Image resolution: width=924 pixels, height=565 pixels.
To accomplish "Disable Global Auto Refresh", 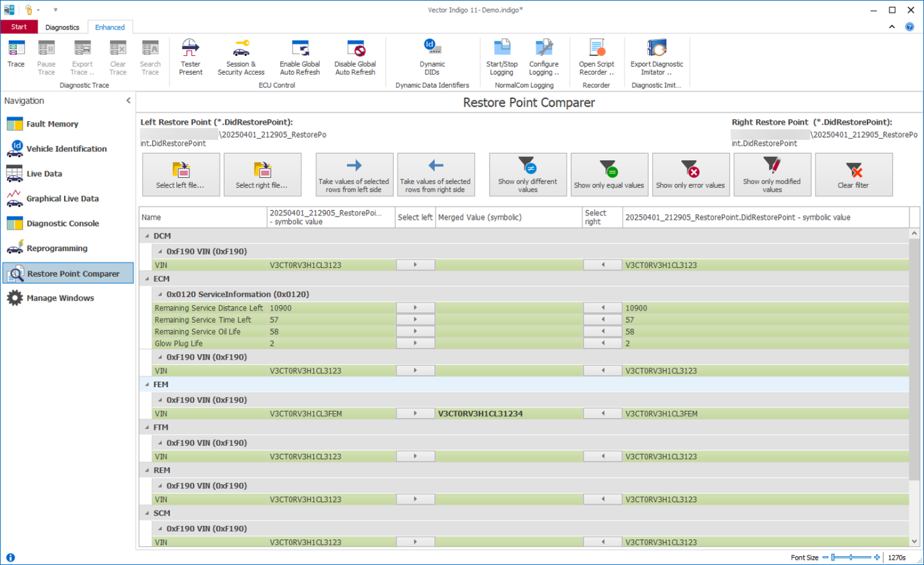I will 355,57.
